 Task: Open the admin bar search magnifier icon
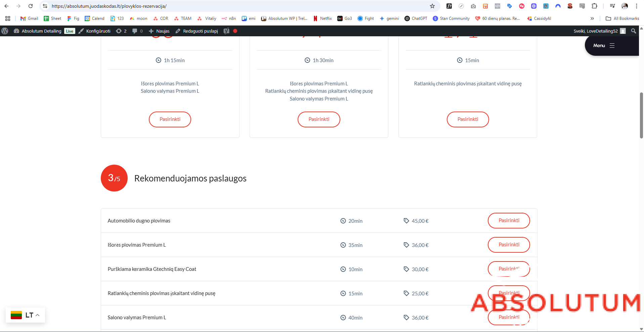pos(633,31)
